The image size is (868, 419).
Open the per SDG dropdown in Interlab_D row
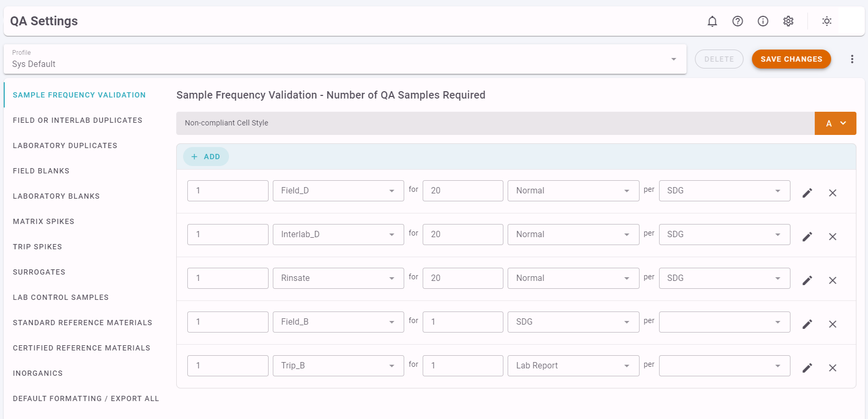point(724,235)
